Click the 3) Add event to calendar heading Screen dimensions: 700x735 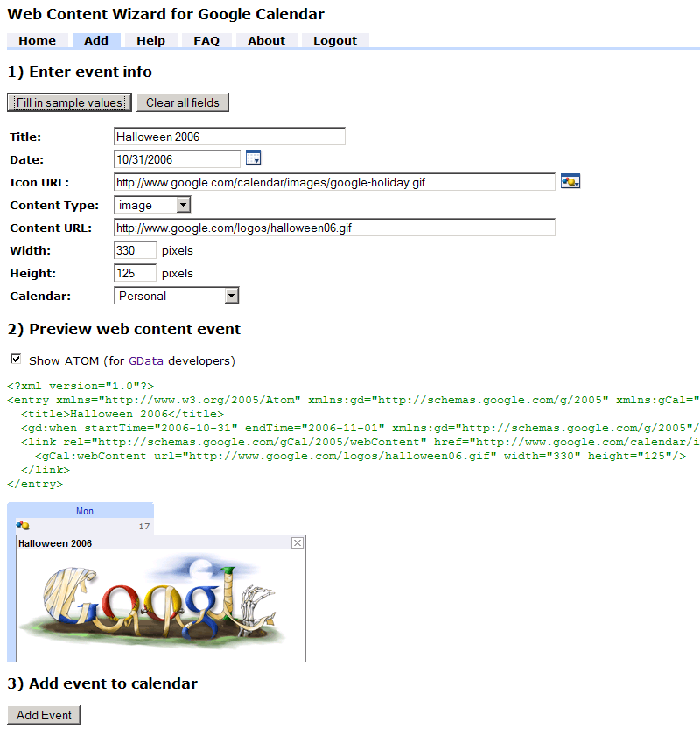coord(102,683)
